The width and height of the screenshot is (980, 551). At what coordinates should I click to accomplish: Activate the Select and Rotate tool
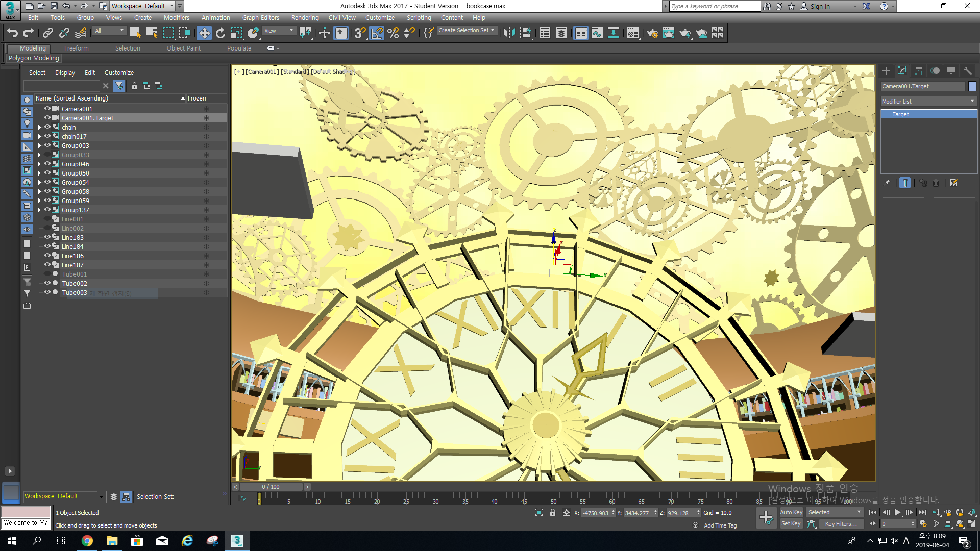[220, 33]
